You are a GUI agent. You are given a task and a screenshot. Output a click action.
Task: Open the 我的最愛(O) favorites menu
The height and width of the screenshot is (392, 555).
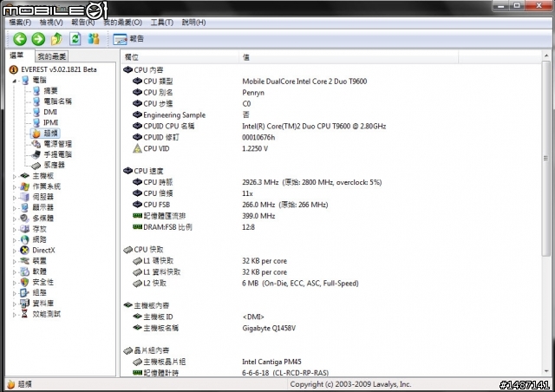click(x=122, y=23)
